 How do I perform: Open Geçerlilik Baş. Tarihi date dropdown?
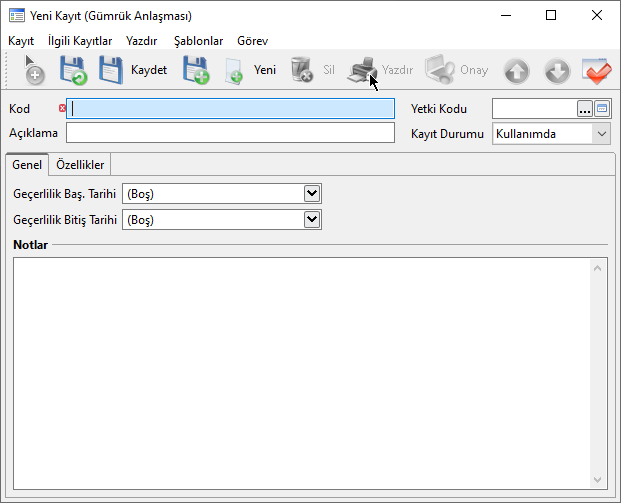pyautogui.click(x=312, y=193)
